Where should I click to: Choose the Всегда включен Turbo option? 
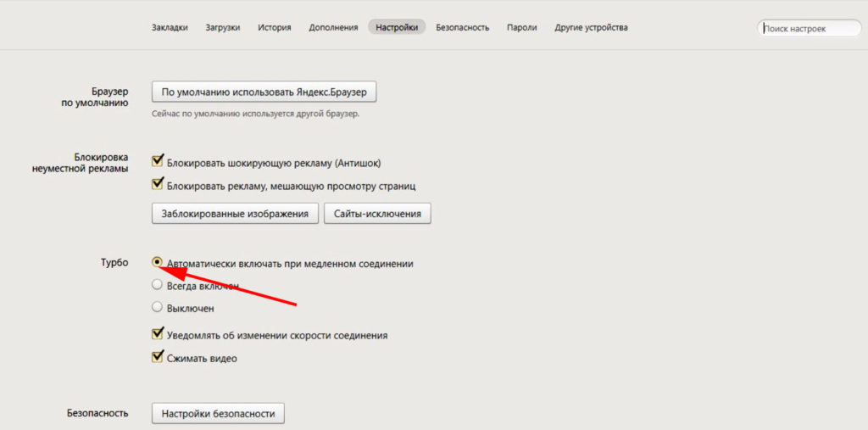[157, 286]
